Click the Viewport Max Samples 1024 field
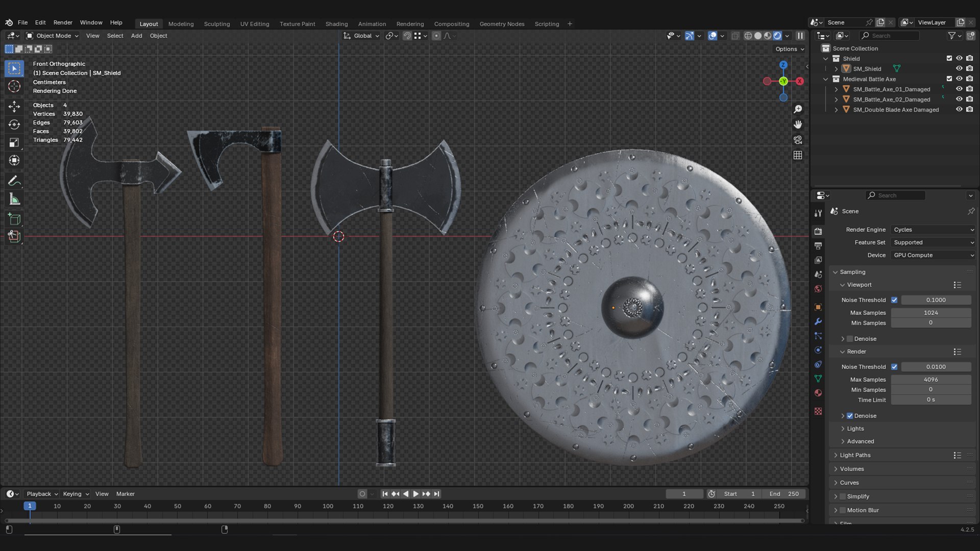This screenshot has width=980, height=551. coord(931,313)
